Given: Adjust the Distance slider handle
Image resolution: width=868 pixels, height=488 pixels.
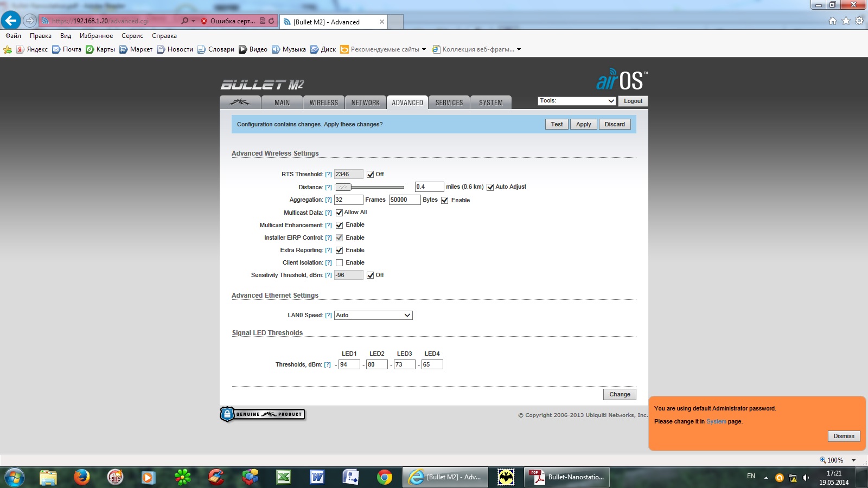Looking at the screenshot, I should point(343,187).
